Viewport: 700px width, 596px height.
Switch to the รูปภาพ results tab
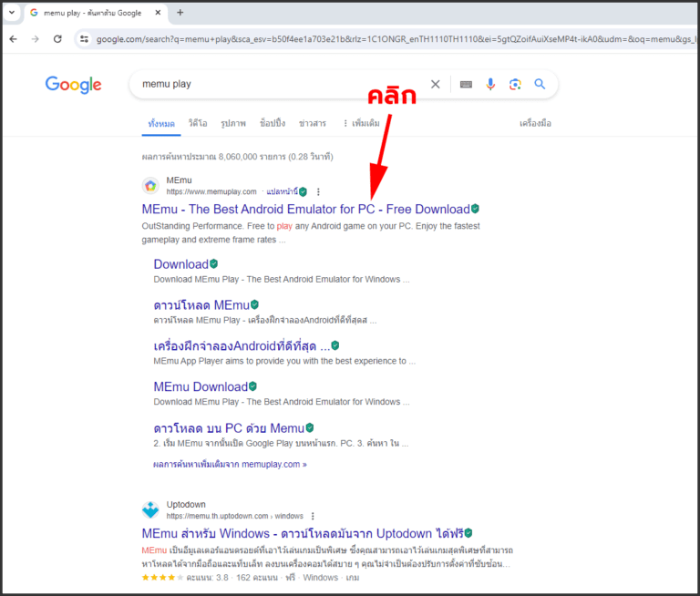(x=232, y=123)
